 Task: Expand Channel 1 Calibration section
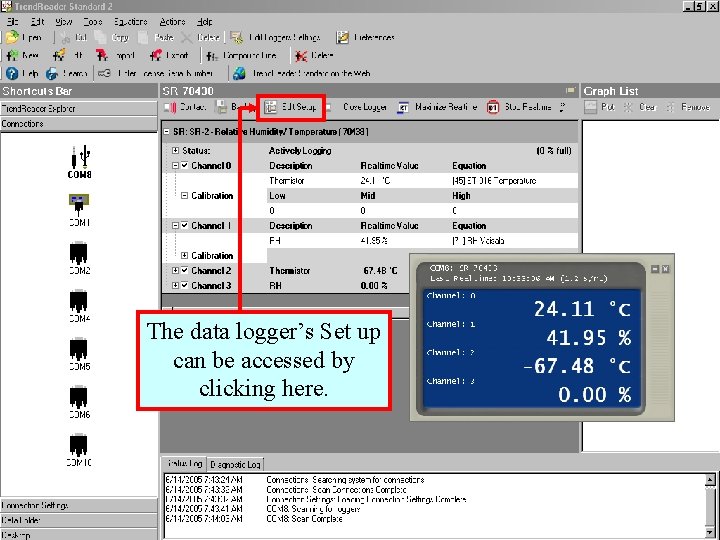click(x=185, y=255)
